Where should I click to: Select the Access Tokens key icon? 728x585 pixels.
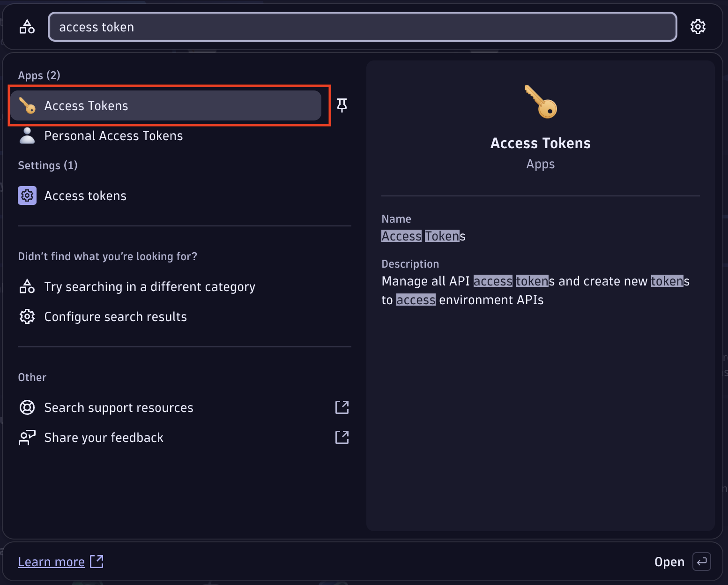(27, 105)
